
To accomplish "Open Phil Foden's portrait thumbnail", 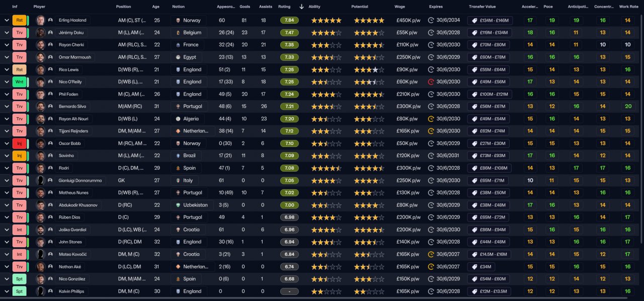I will point(41,94).
